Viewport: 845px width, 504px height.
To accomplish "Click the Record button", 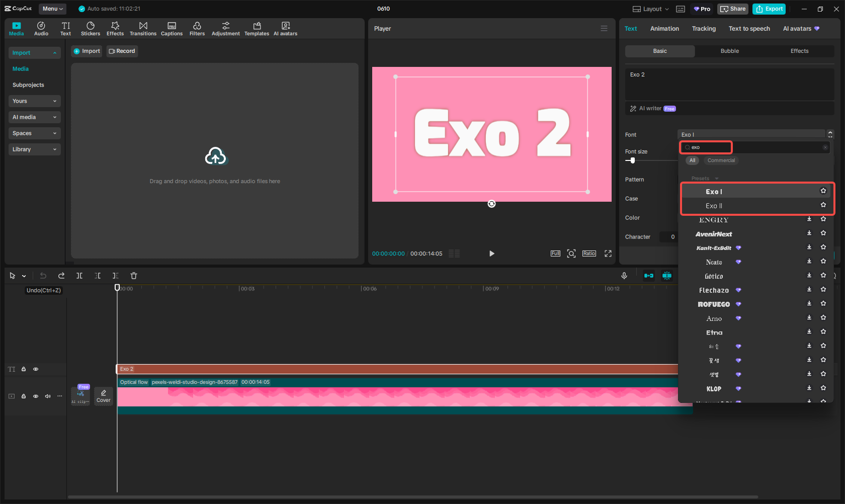I will coord(122,51).
